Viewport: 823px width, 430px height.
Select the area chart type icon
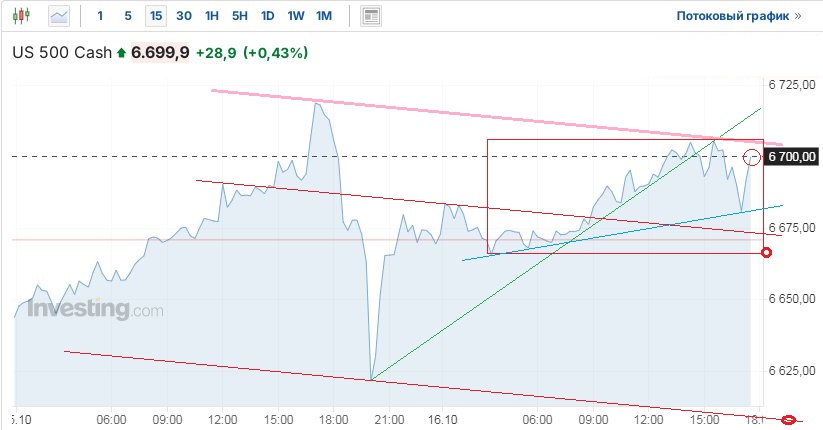(x=59, y=16)
